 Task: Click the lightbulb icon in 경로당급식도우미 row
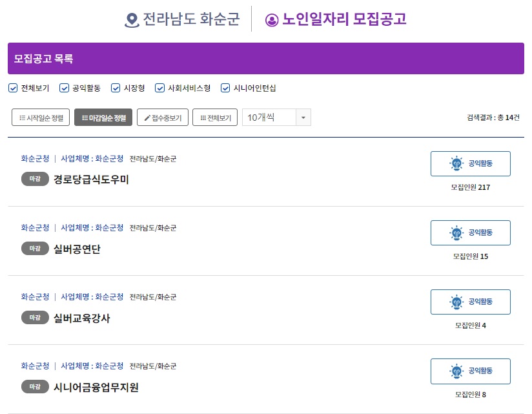pos(456,163)
